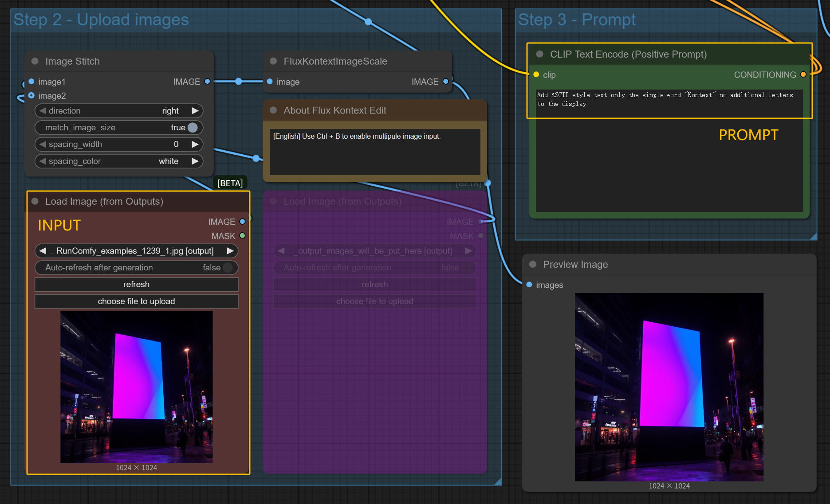Collapse the About Flux Kontext Edit node
The height and width of the screenshot is (504, 830).
point(273,110)
